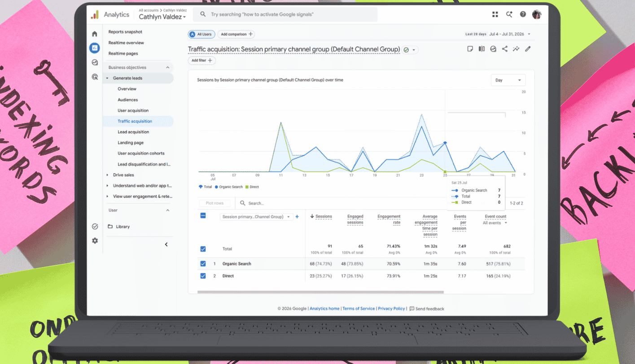The height and width of the screenshot is (364, 635).
Task: Click the Send feedback link
Action: point(426,309)
